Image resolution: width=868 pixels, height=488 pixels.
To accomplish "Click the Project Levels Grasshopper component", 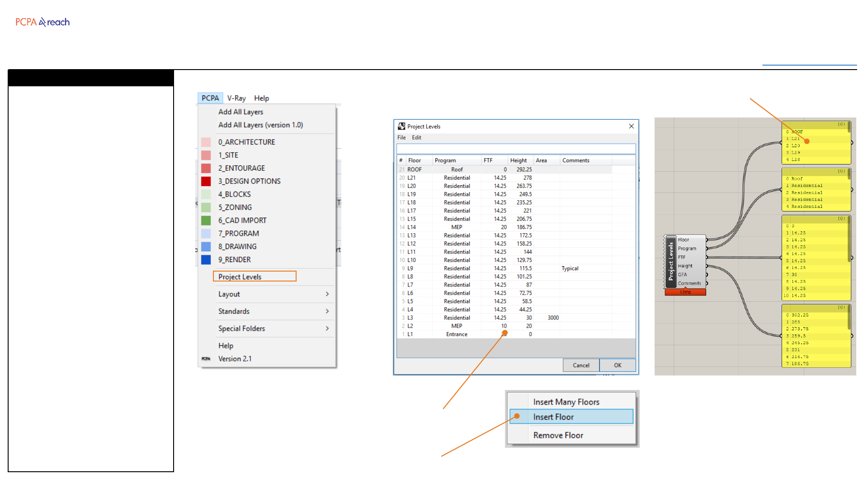I will [x=671, y=261].
